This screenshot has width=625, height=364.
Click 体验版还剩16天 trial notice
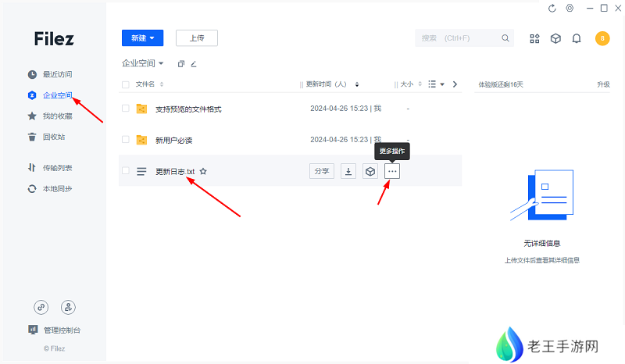(x=501, y=84)
